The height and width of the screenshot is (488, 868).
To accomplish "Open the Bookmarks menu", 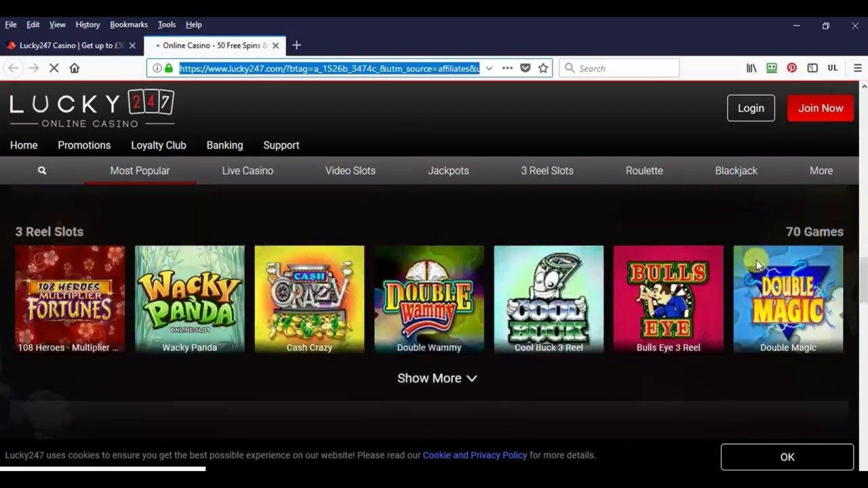I will pos(129,24).
